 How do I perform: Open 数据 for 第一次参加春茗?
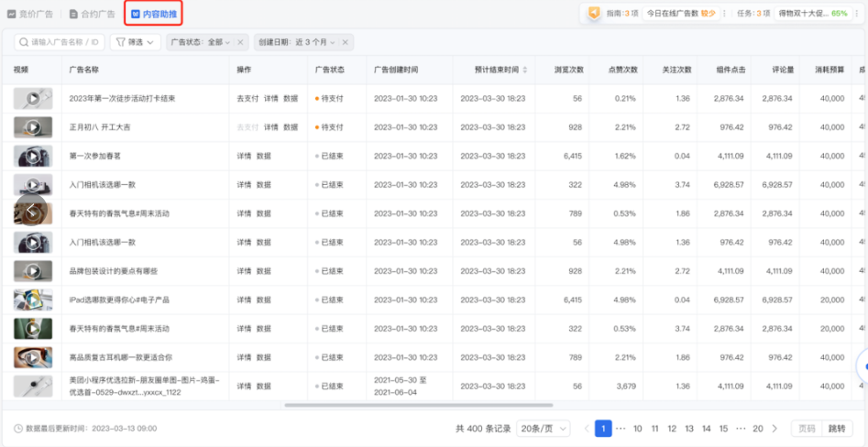tap(264, 156)
